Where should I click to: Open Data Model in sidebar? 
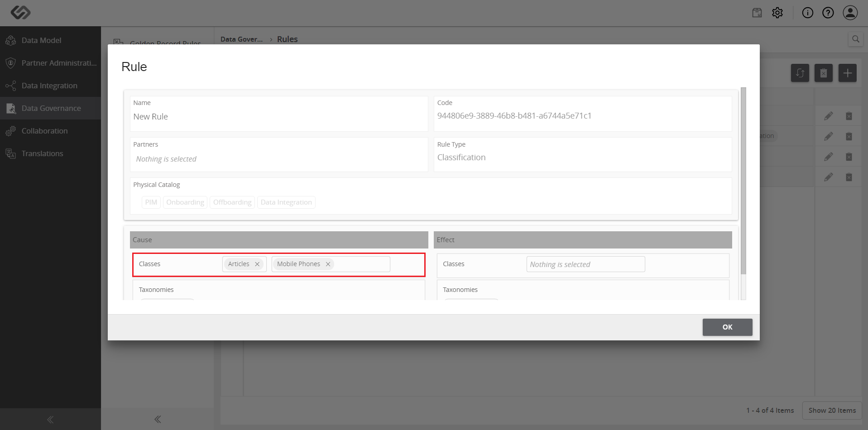pos(50,40)
